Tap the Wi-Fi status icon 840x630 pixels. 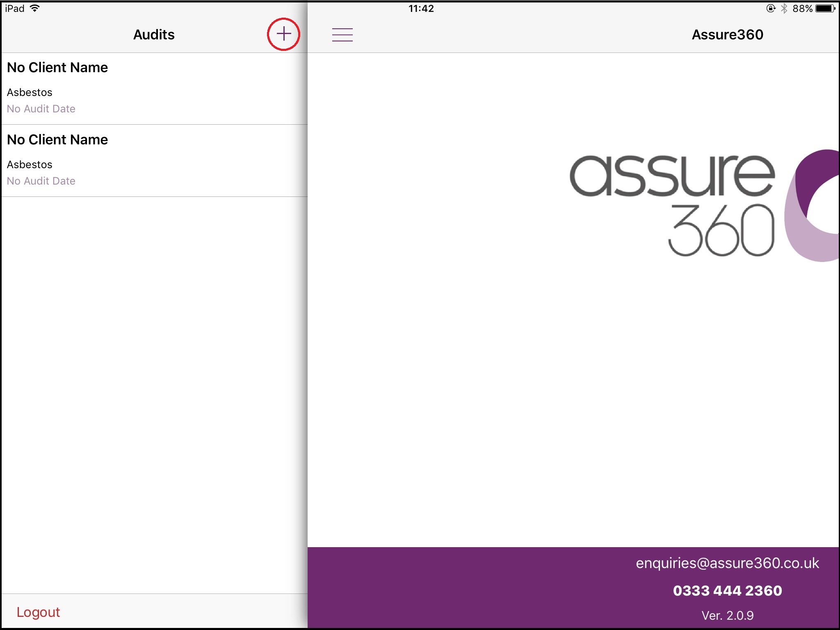(x=35, y=8)
